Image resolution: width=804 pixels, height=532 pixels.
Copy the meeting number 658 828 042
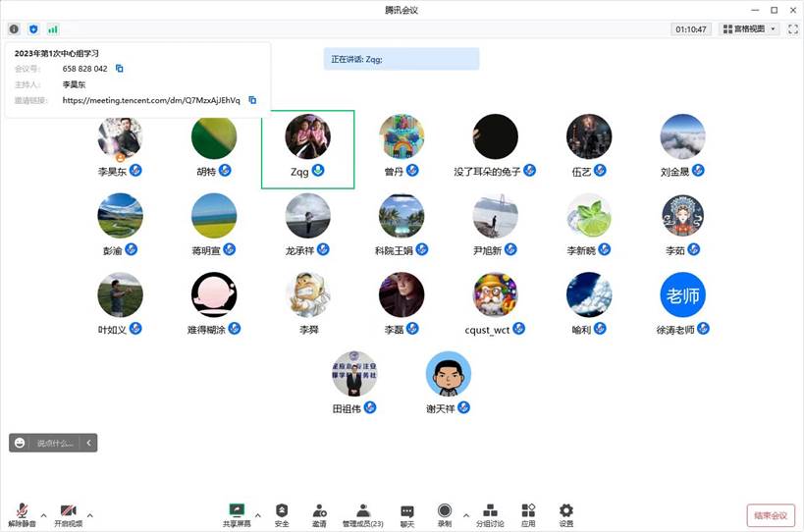[x=120, y=69]
